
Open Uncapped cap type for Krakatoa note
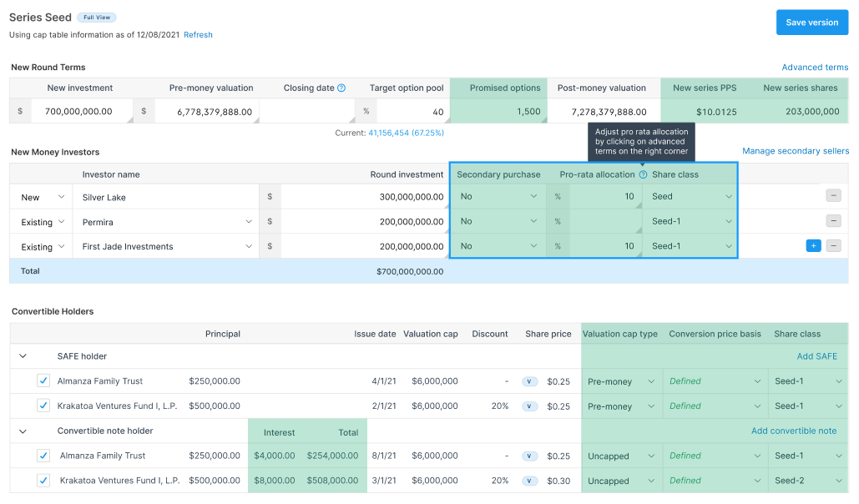(621, 481)
